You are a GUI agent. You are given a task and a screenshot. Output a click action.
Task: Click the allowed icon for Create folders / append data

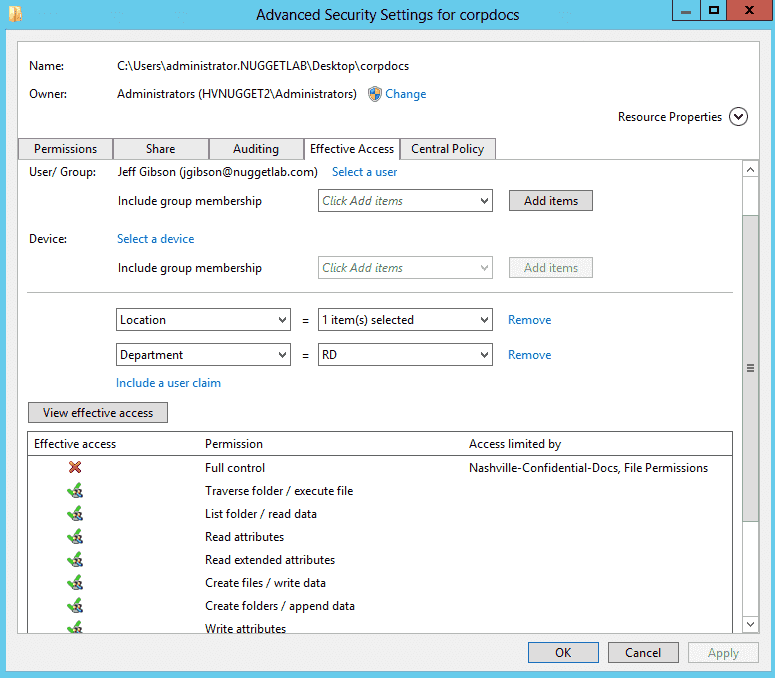pos(75,605)
